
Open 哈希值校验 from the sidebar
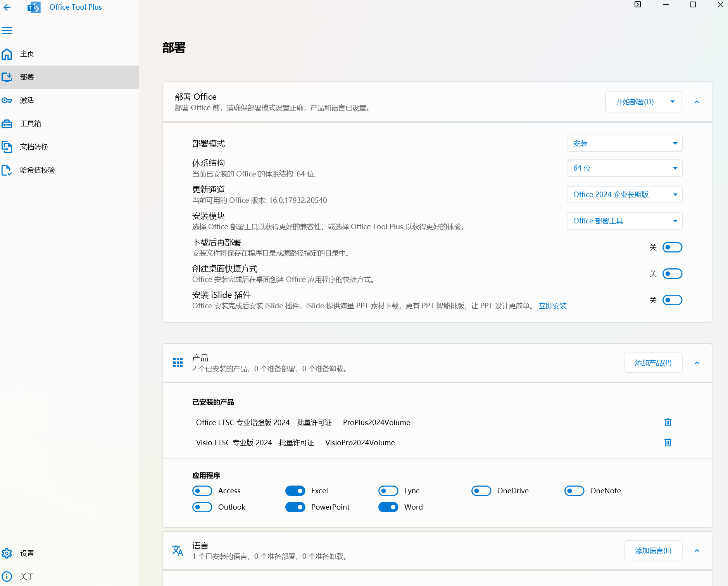click(x=69, y=170)
